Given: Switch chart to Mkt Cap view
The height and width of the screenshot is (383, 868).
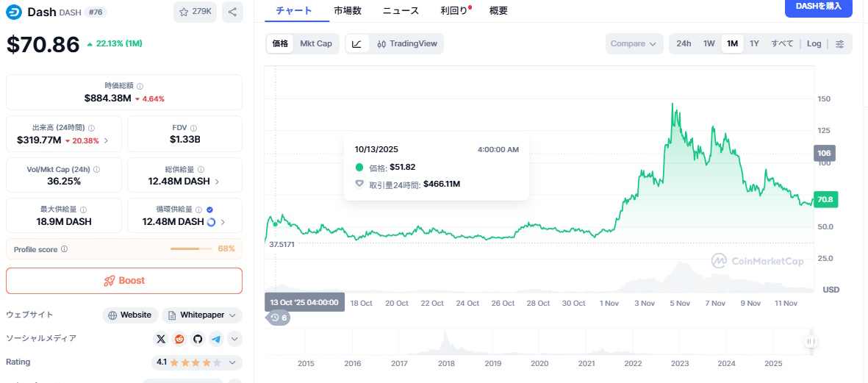Looking at the screenshot, I should click(315, 44).
